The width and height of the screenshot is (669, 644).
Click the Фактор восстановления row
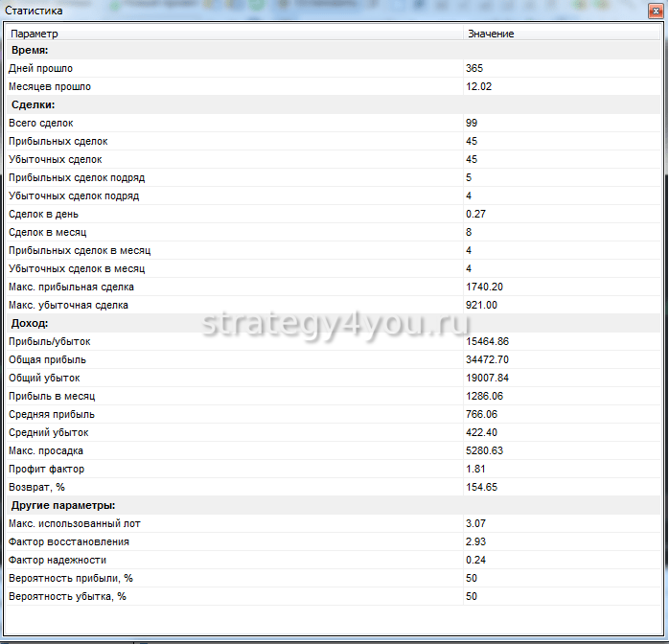[68, 541]
